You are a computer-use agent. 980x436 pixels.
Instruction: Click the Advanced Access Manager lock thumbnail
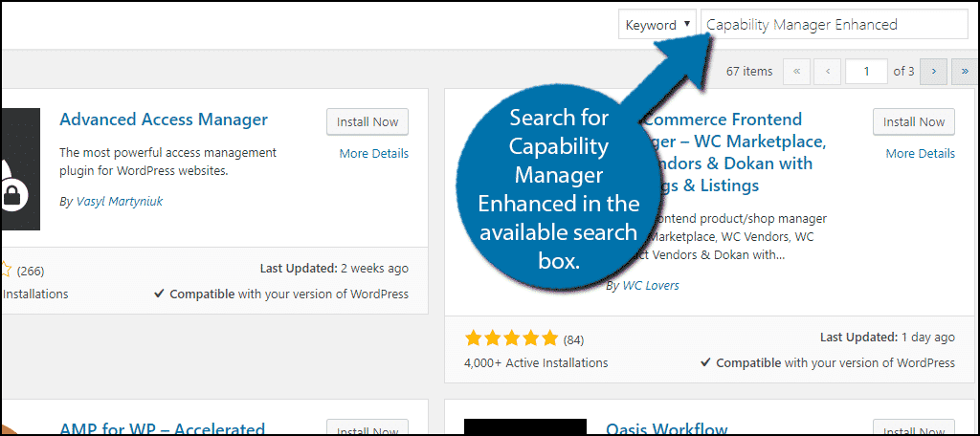tap(21, 168)
